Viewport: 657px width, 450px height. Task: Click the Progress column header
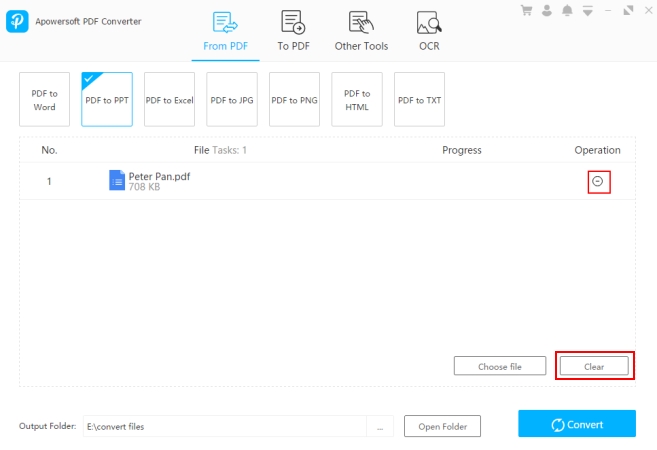[x=462, y=150]
